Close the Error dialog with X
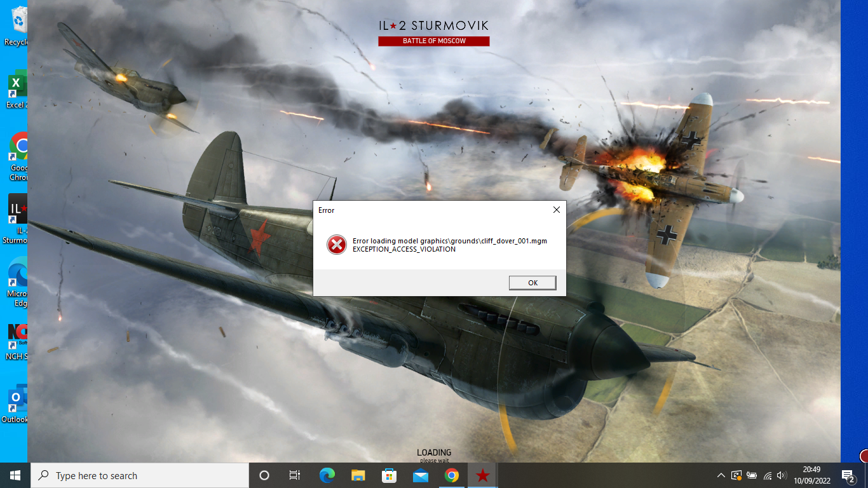 click(557, 210)
